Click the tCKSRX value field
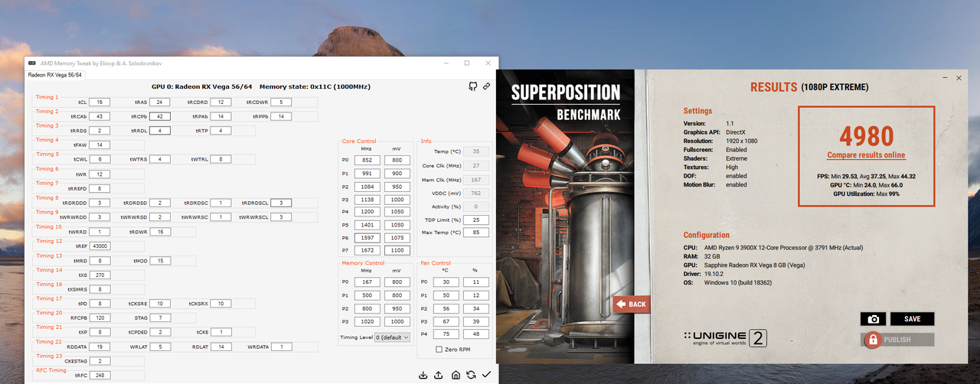This screenshot has width=980, height=384. pos(220,304)
